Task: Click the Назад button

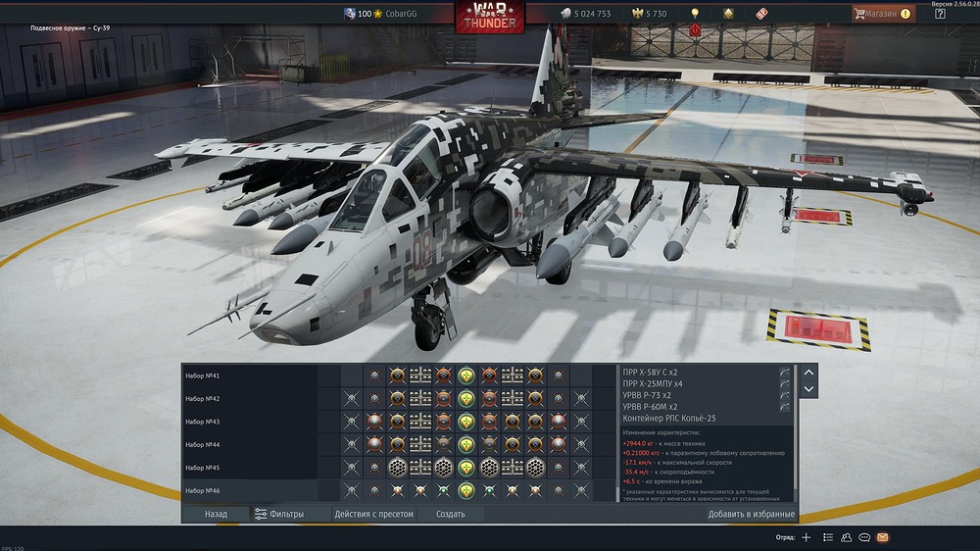Action: pos(217,514)
